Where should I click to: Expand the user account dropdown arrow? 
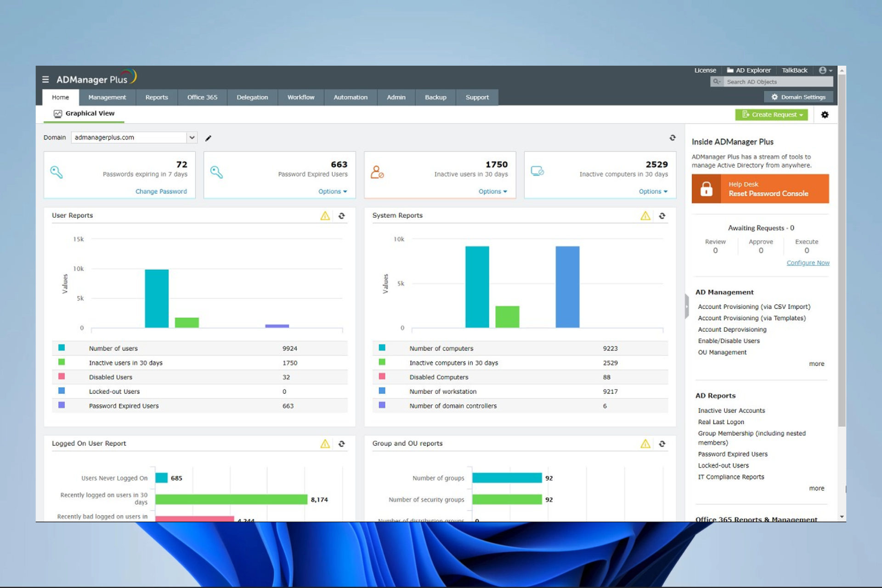coord(831,71)
